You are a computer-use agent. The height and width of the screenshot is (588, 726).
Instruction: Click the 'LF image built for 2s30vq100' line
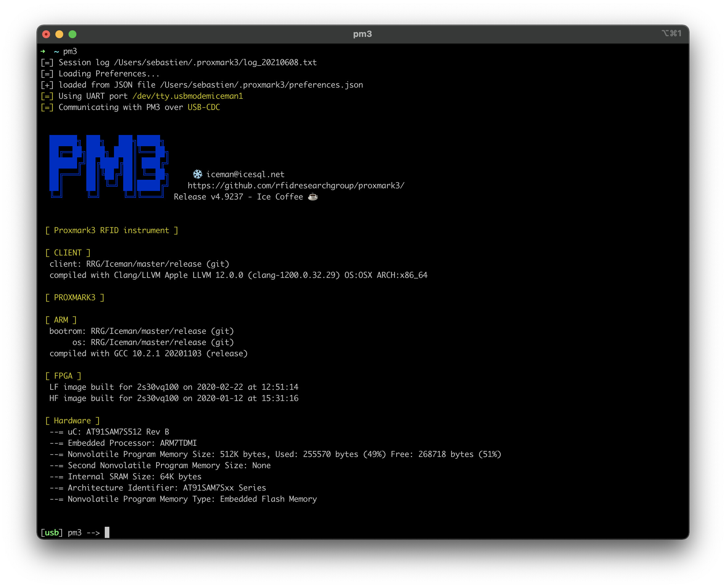174,387
